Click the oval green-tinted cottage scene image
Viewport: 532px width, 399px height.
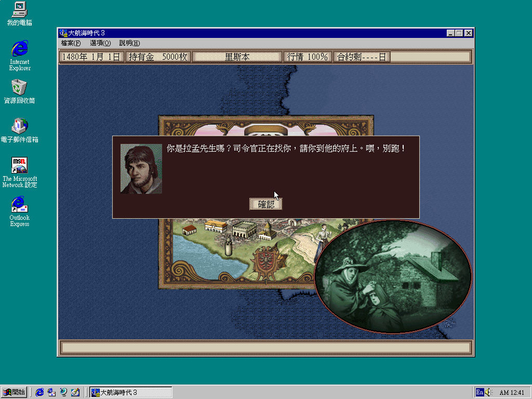pyautogui.click(x=393, y=277)
